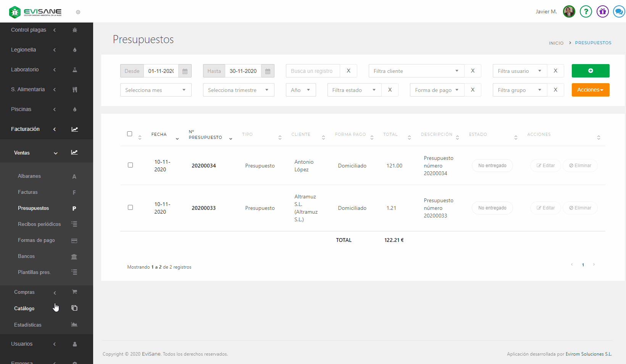Viewport: 626px width, 364px height.
Task: Click the Busca un registro search field
Action: point(313,71)
